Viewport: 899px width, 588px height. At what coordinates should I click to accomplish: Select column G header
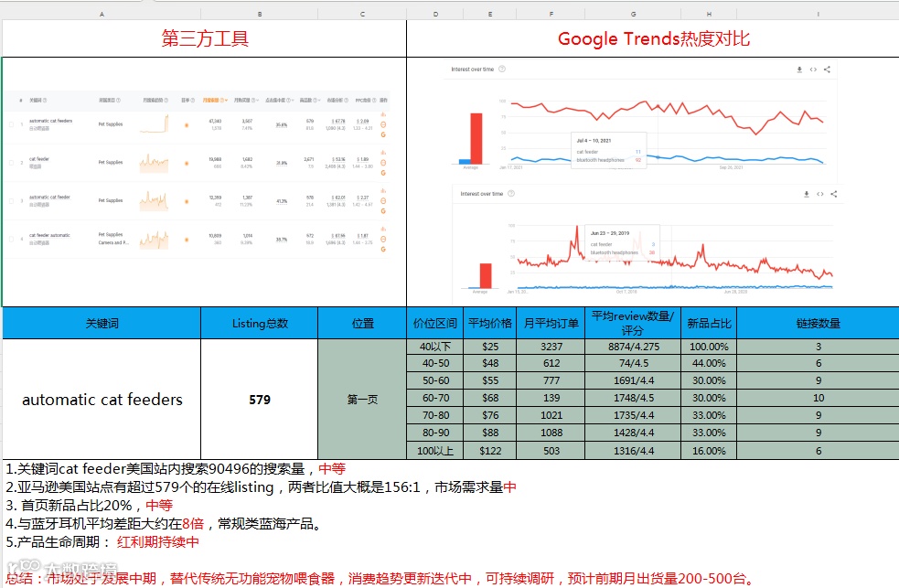point(633,14)
